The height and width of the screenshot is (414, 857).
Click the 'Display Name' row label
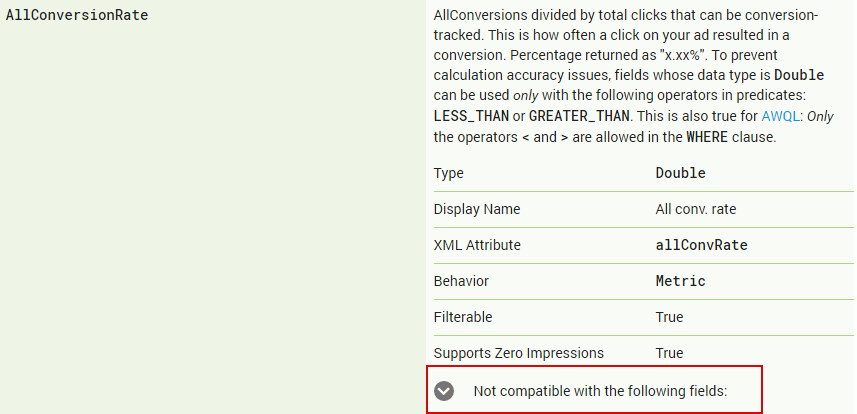(x=477, y=209)
